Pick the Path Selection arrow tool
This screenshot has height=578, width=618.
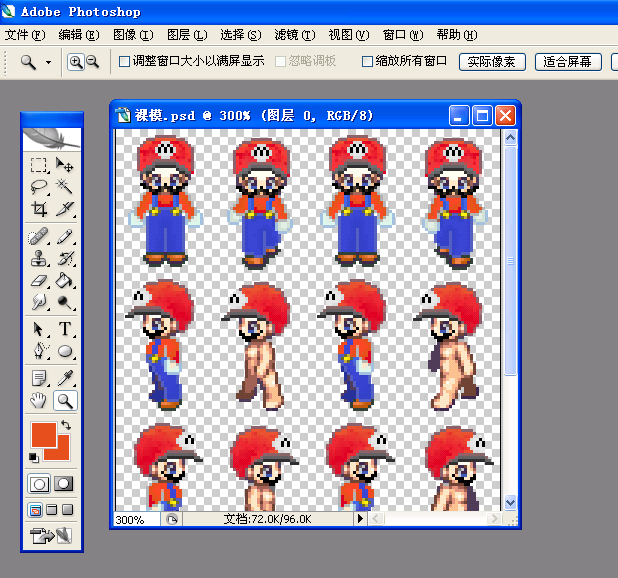39,329
